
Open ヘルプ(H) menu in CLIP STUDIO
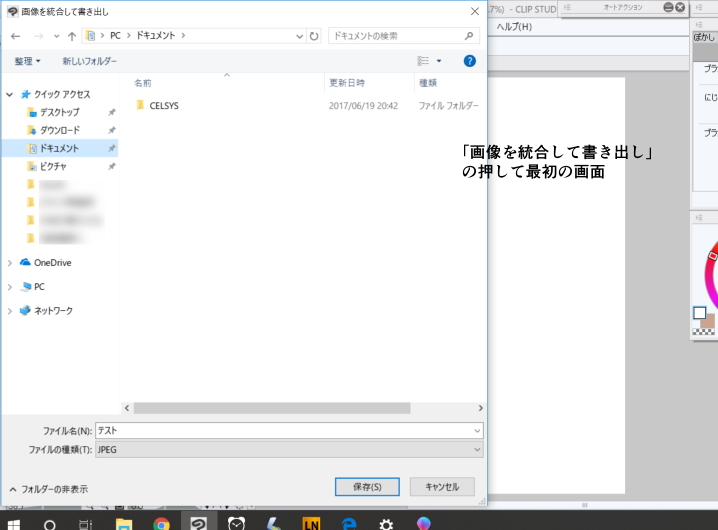pyautogui.click(x=514, y=27)
